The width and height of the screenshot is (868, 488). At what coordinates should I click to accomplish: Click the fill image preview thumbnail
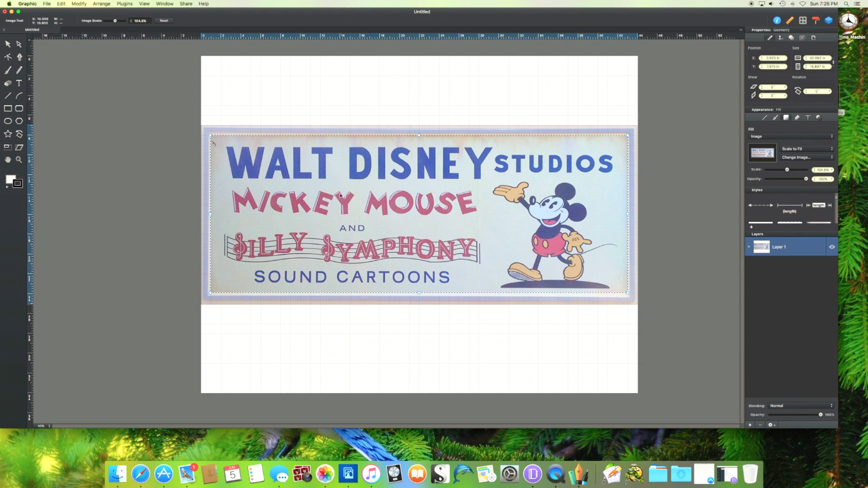(x=762, y=153)
